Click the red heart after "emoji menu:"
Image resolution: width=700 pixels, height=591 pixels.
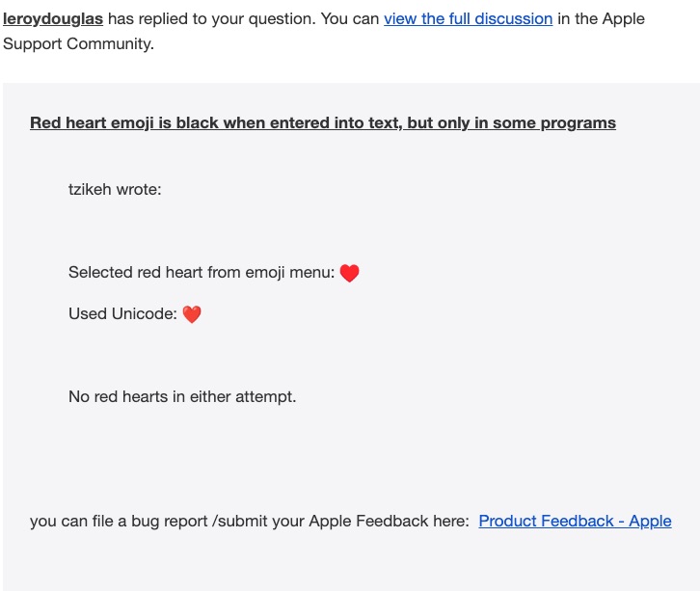tap(350, 273)
